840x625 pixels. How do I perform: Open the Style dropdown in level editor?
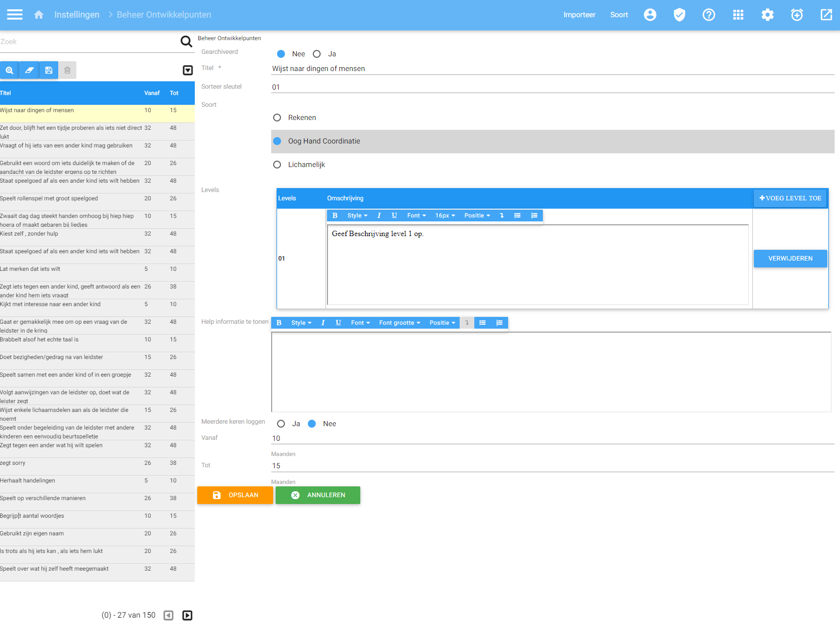(x=357, y=216)
